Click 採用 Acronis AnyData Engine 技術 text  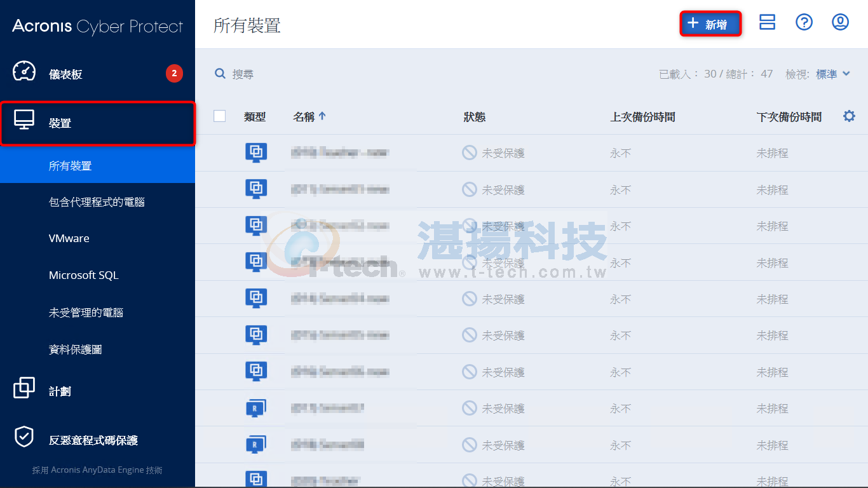(97, 470)
